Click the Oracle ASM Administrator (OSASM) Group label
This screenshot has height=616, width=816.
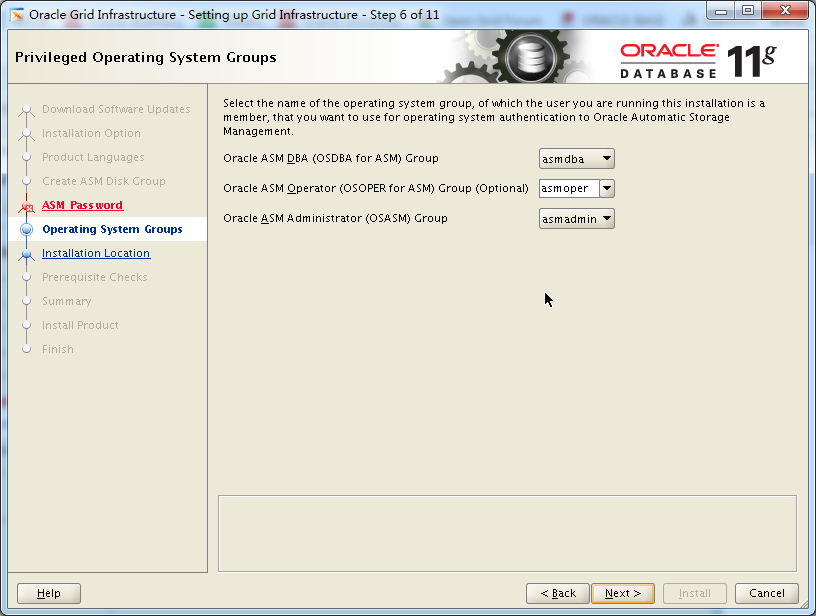[x=335, y=219]
